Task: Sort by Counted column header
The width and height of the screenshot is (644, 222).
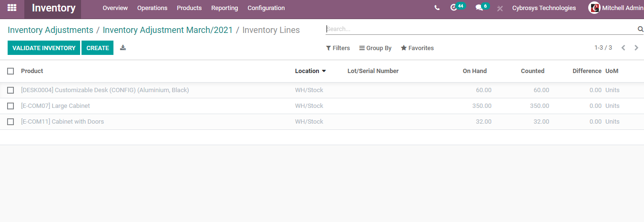Action: point(532,71)
